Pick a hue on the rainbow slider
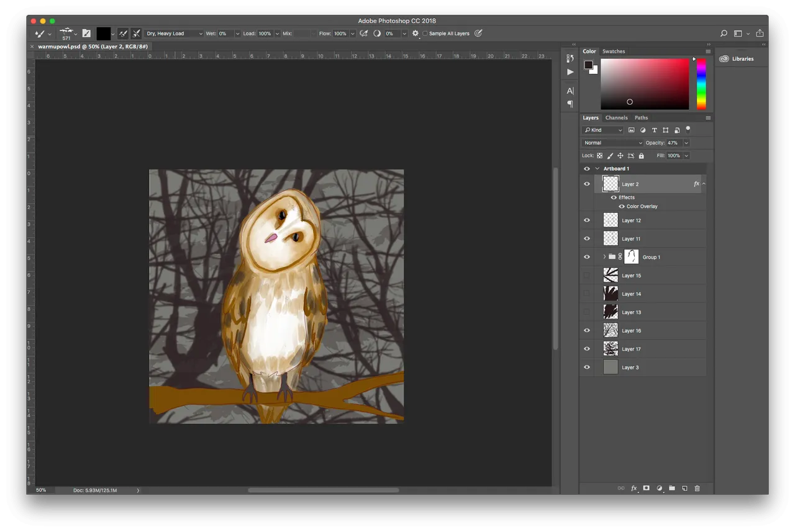Screen dimensions: 795x532 click(x=701, y=84)
